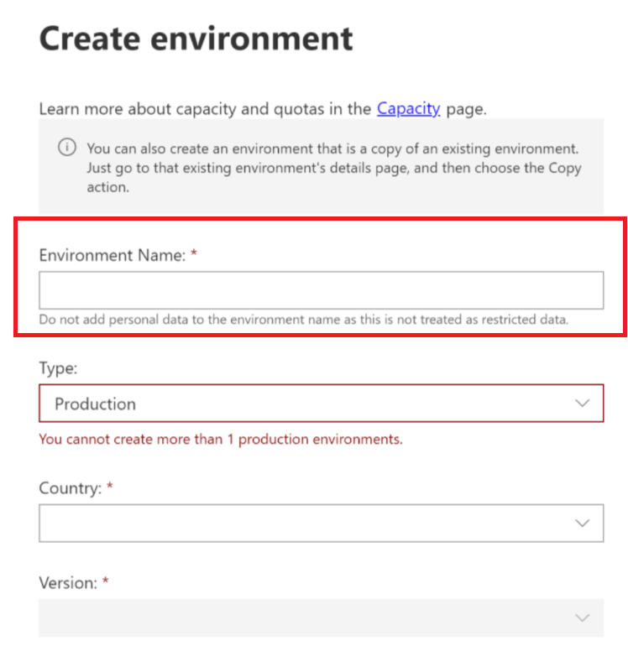Viewport: 628px width, 672px height.
Task: Open the Type dropdown showing Production
Action: (319, 404)
